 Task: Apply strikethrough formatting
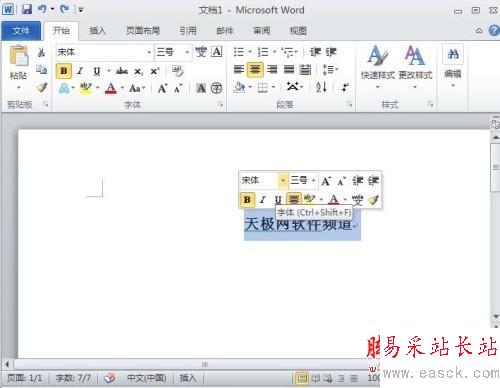point(122,71)
